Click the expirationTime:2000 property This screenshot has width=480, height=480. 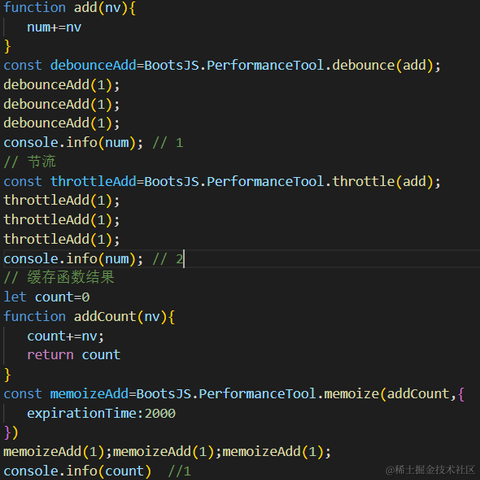(x=101, y=414)
